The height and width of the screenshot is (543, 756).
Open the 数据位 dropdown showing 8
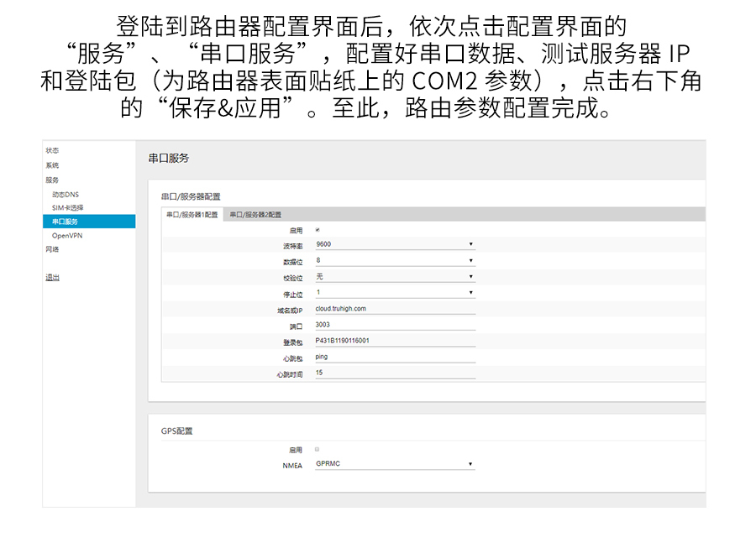coord(393,260)
